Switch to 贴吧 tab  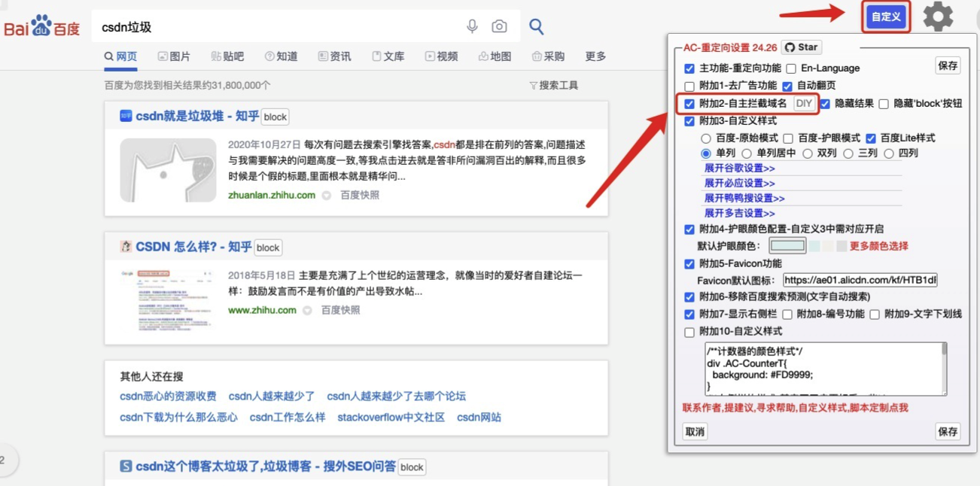(227, 56)
